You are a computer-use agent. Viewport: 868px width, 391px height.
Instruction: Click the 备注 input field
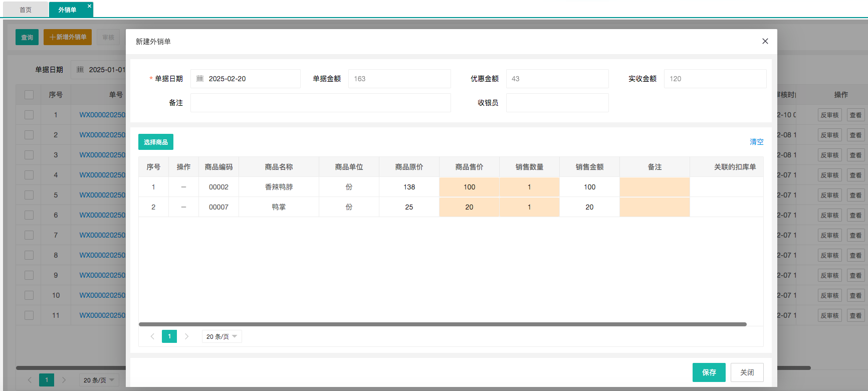pos(320,103)
